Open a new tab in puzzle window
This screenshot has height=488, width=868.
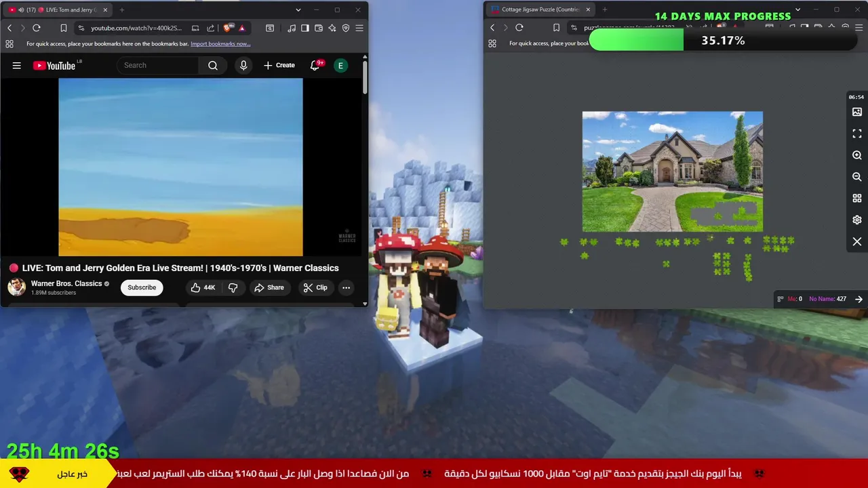coord(605,10)
